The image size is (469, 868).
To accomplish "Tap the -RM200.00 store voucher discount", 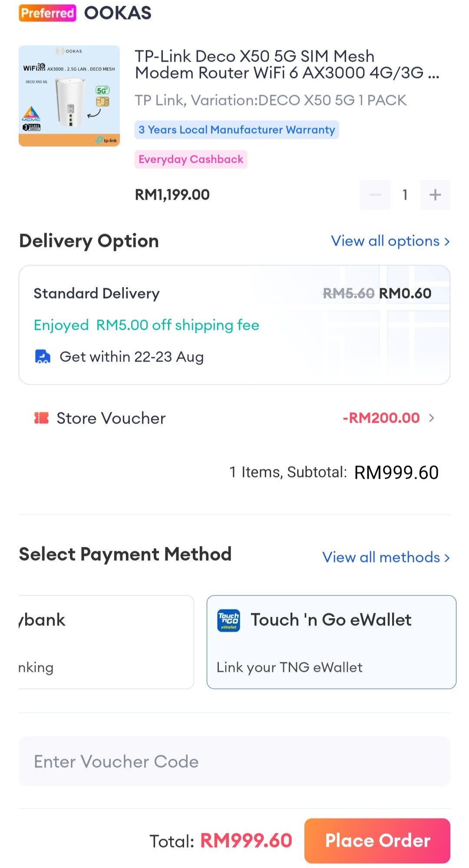I will click(x=381, y=418).
